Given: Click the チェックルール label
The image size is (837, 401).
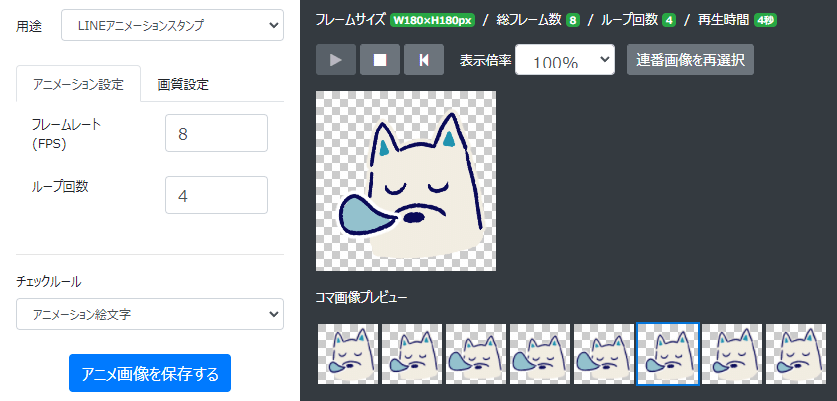Looking at the screenshot, I should coord(49,282).
